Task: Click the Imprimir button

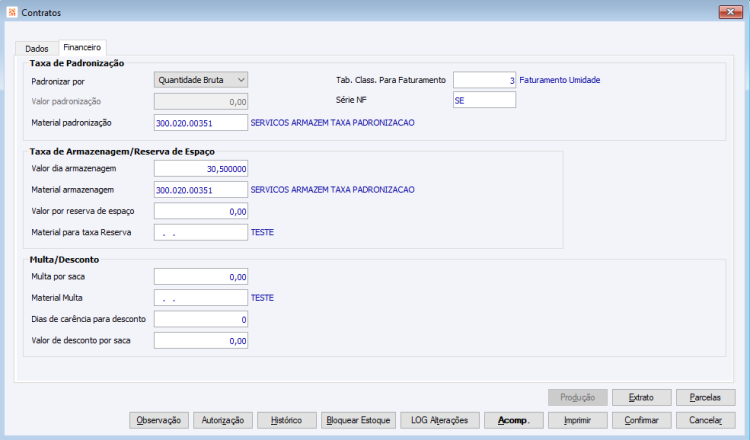Action: [578, 420]
